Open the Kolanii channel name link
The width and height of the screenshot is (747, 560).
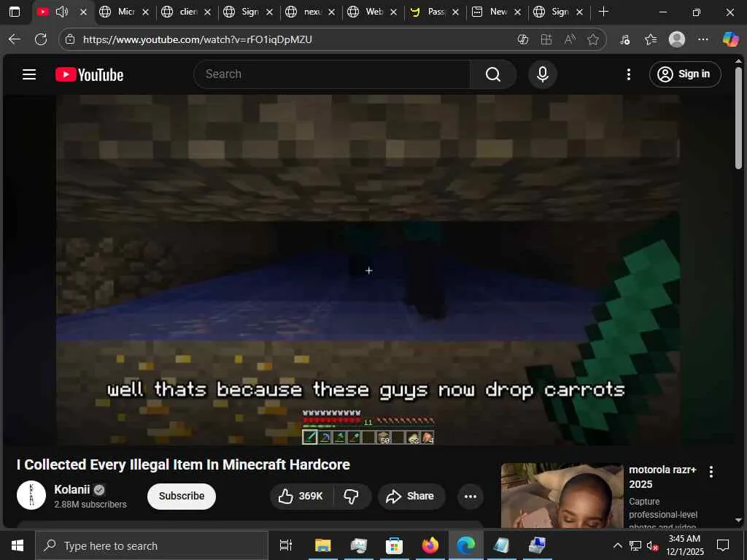(72, 489)
